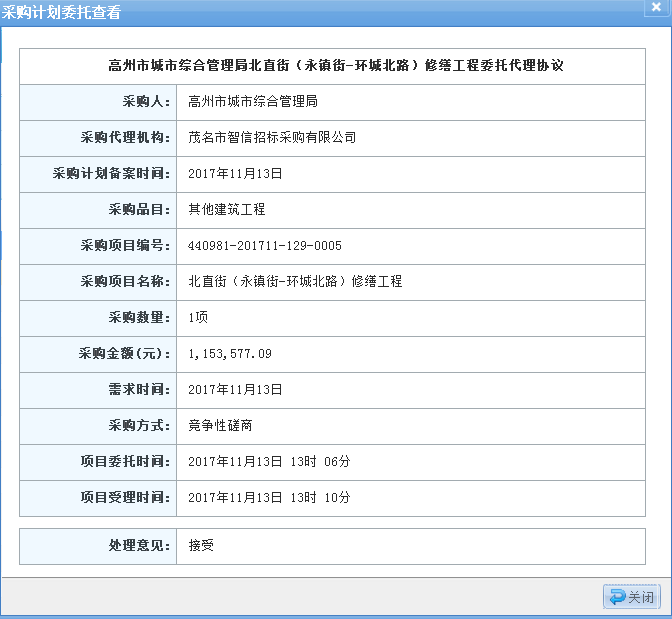The image size is (672, 619).
Task: Click the X icon in dialog title bar
Action: [x=653, y=11]
